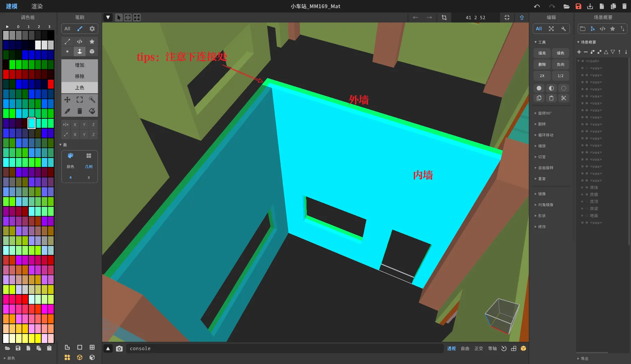The image size is (631, 364).
Task: Switch to the 渲染 render tab
Action: click(x=37, y=6)
